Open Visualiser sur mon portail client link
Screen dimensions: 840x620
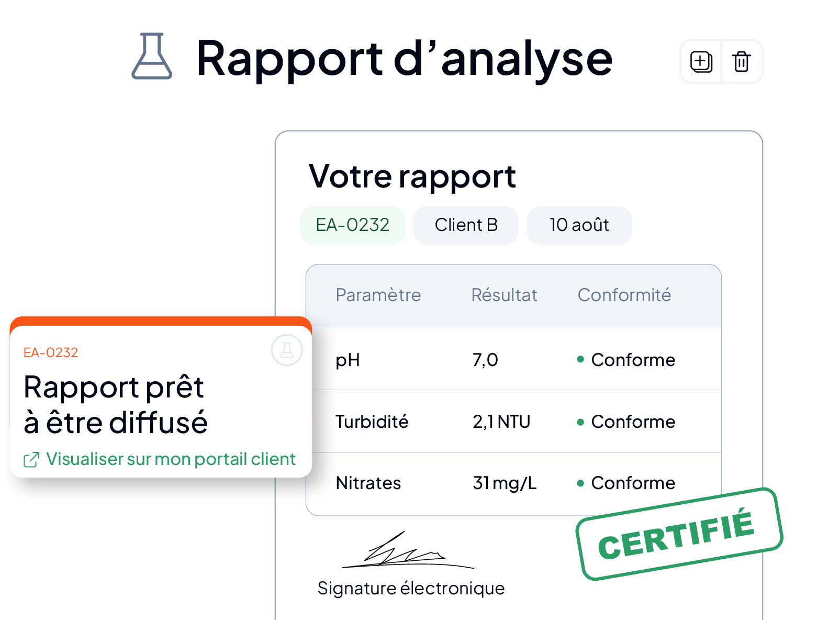tap(171, 459)
